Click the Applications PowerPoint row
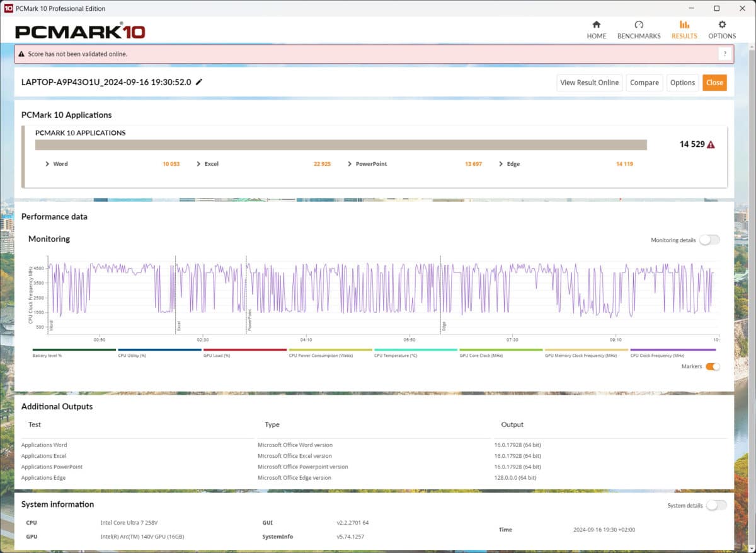This screenshot has width=756, height=553. tap(374, 467)
